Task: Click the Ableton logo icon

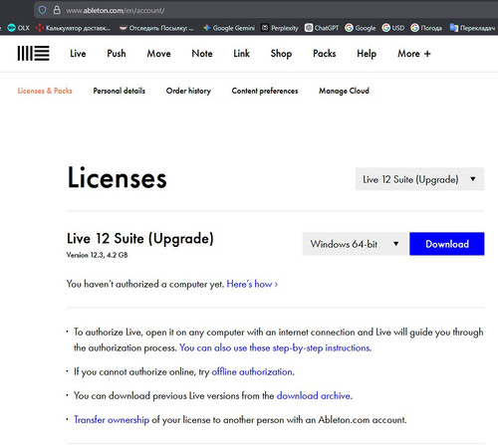Action: point(33,54)
